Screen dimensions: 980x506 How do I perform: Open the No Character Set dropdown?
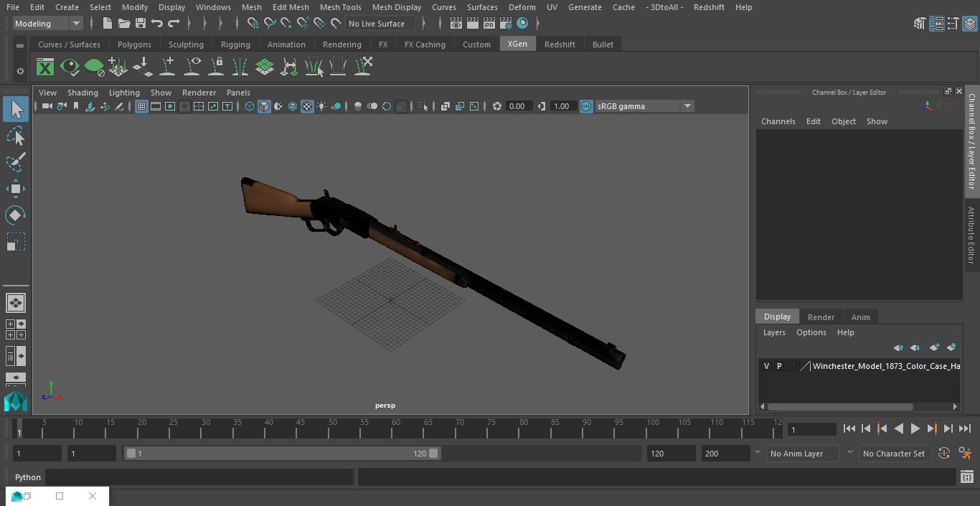(894, 454)
